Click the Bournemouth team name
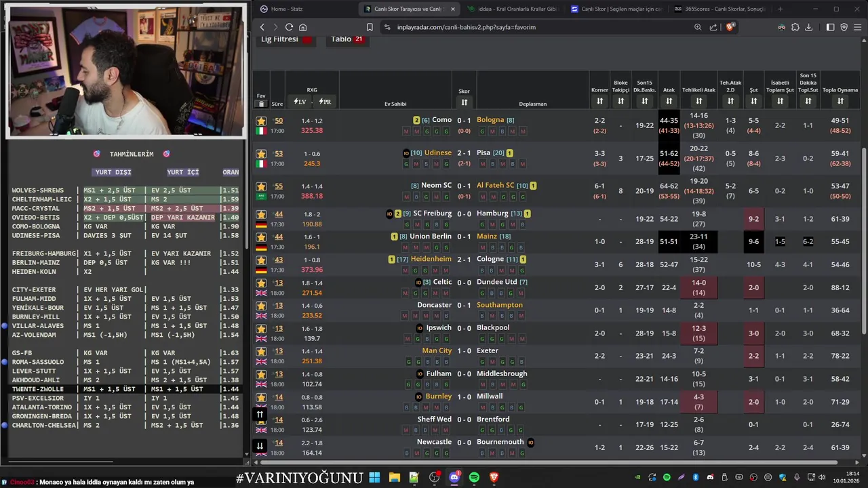 pos(500,442)
